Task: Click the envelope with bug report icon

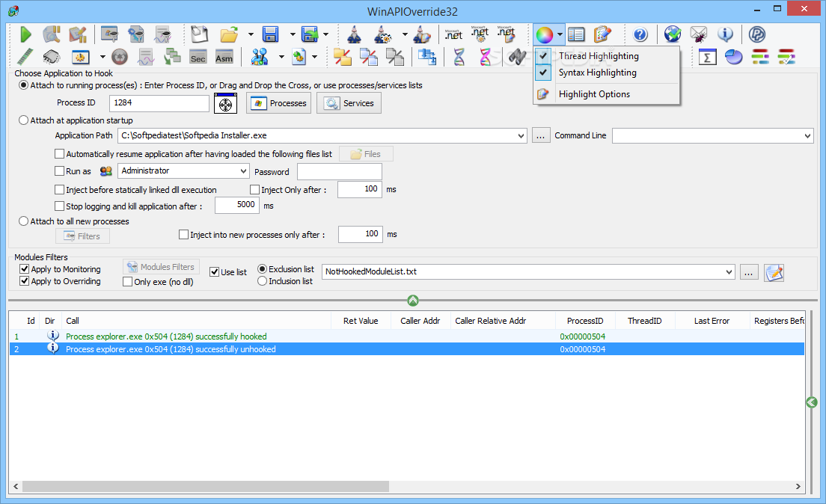Action: (699, 34)
